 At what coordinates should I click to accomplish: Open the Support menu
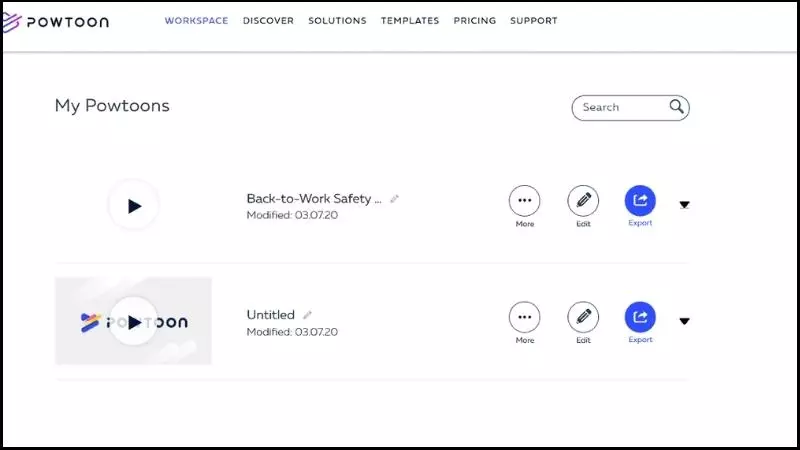click(x=534, y=21)
